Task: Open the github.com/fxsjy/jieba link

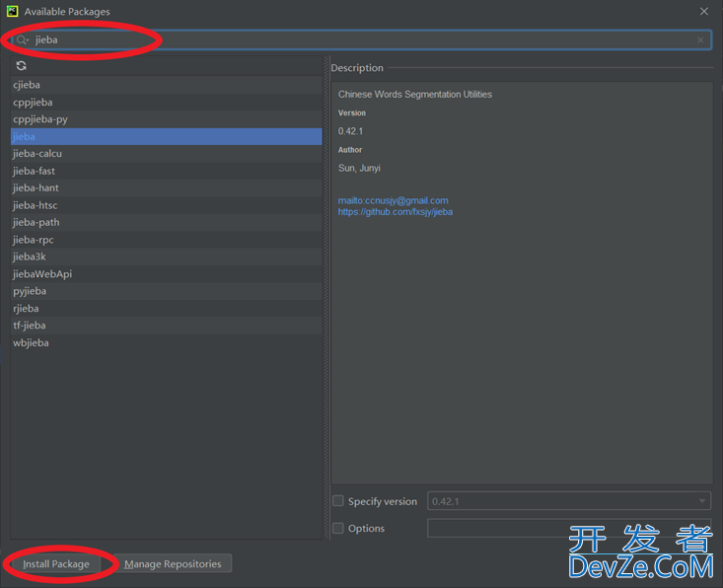Action: click(x=396, y=212)
